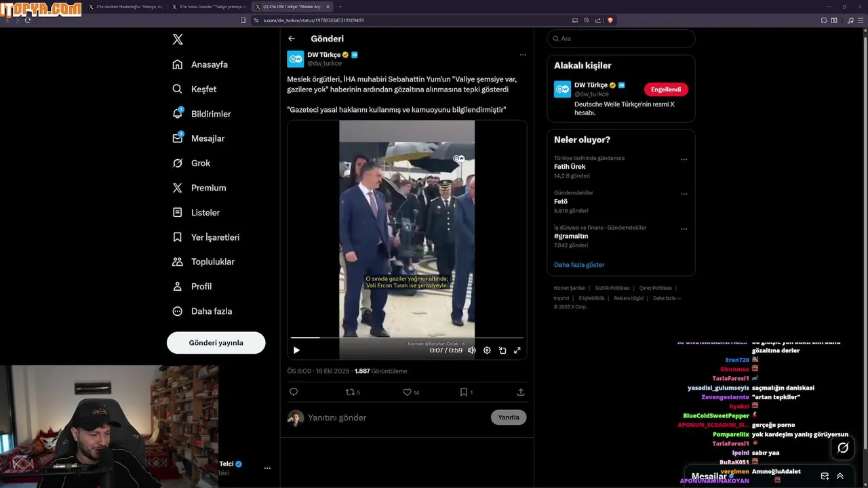
Task: Bookmark this page in the browser
Action: coord(243,20)
